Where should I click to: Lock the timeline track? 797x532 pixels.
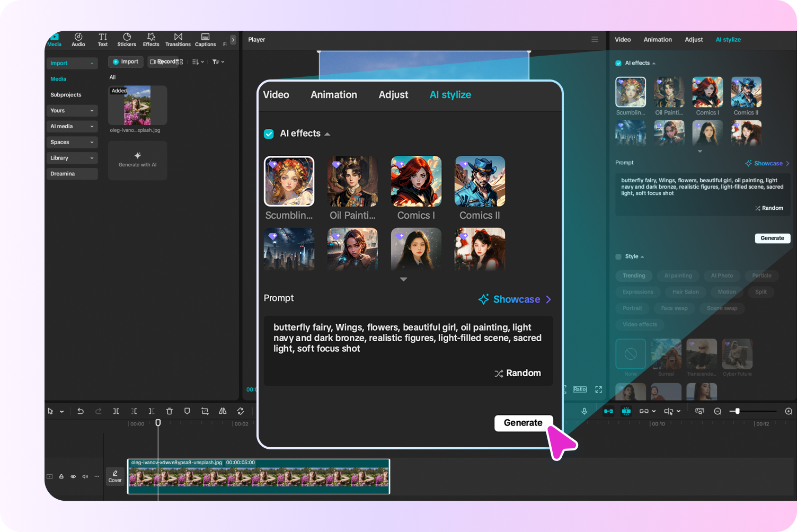(x=61, y=476)
